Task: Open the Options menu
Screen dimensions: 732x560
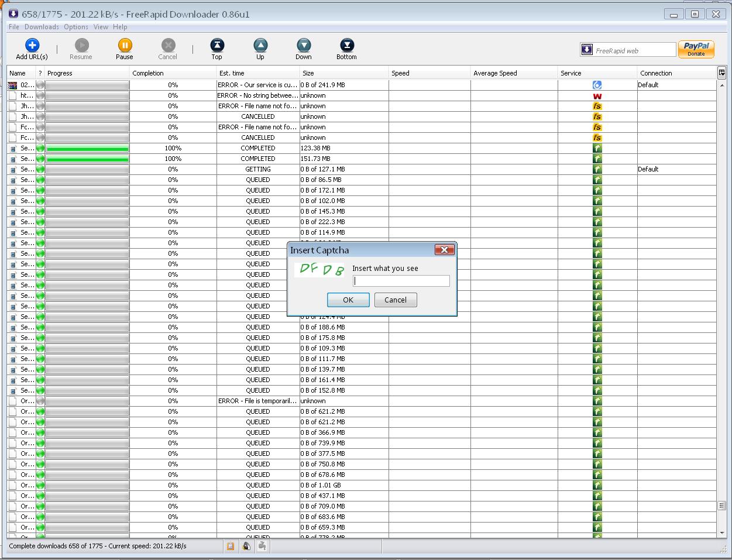Action: 76,27
